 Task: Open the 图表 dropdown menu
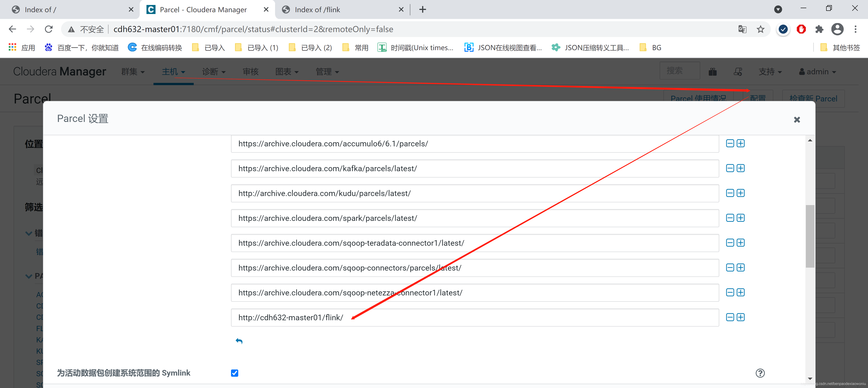click(287, 72)
